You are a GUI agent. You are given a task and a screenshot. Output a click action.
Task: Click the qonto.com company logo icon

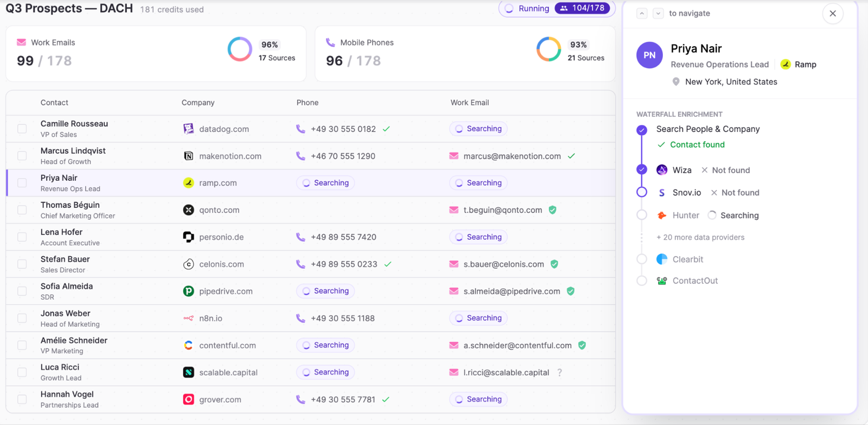188,210
